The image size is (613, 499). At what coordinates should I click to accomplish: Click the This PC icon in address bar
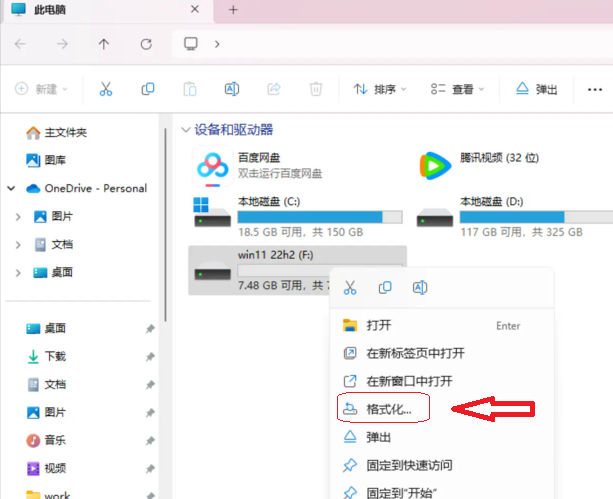(x=191, y=43)
